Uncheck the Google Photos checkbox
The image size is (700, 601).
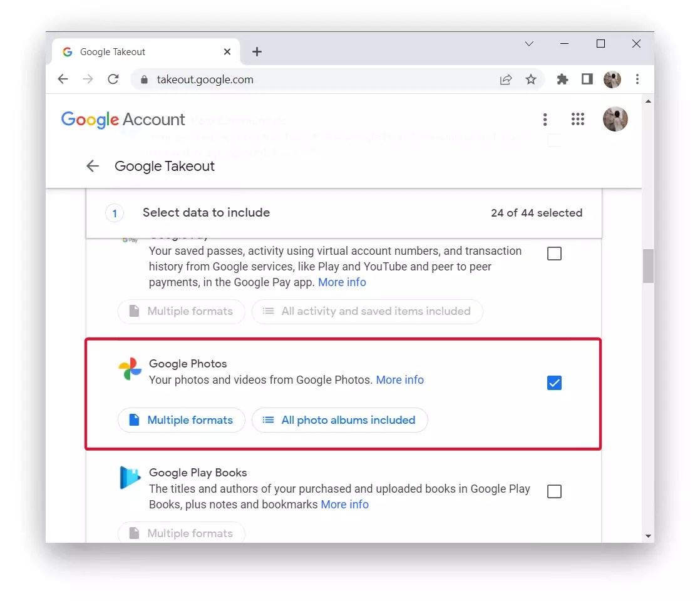click(x=554, y=383)
